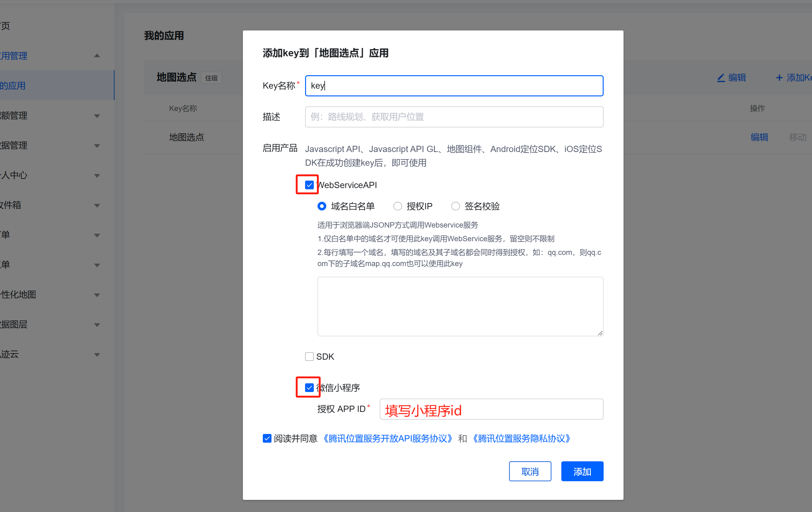Expand the 配额管理 sidebar section

point(97,116)
